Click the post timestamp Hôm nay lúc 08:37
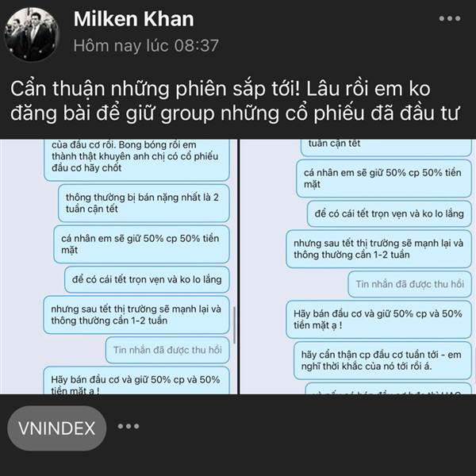This screenshot has width=476, height=476. tap(146, 46)
